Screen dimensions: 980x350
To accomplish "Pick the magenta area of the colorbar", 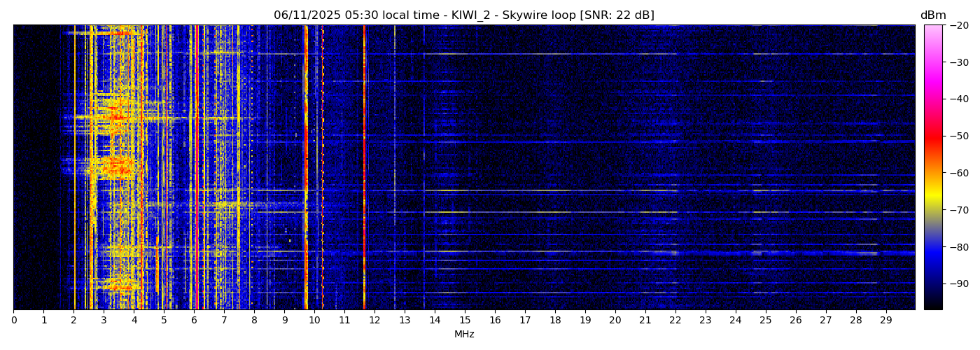I will pyautogui.click(x=933, y=80).
